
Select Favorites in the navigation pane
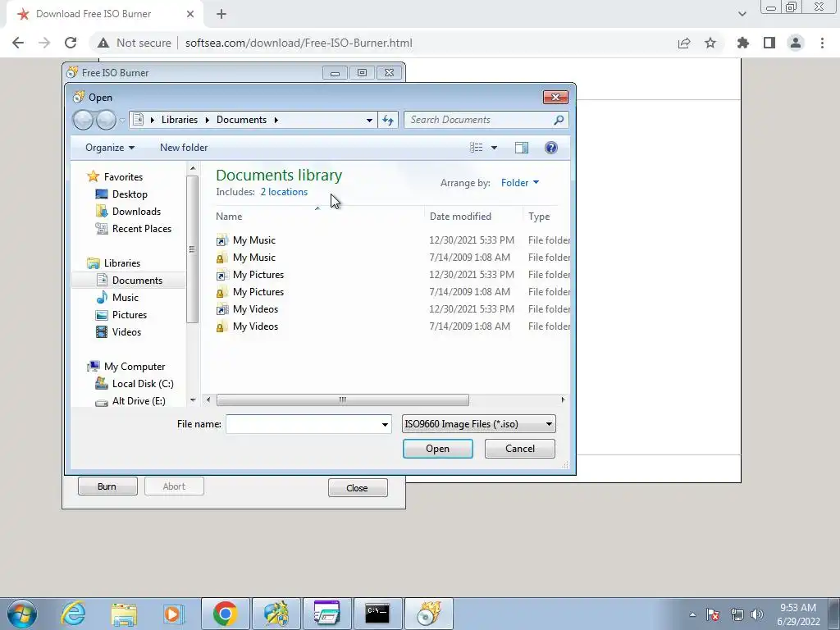click(x=123, y=177)
